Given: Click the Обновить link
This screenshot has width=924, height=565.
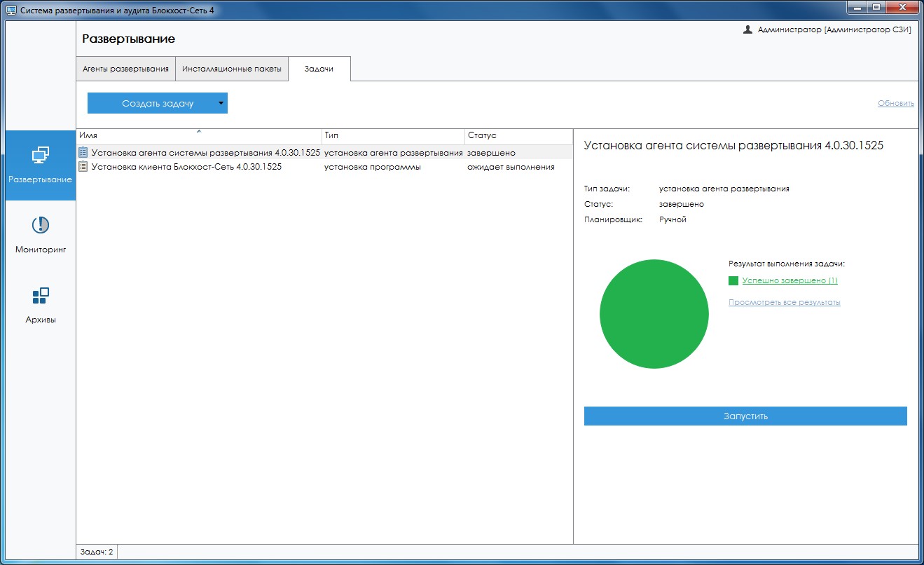Looking at the screenshot, I should pos(895,103).
